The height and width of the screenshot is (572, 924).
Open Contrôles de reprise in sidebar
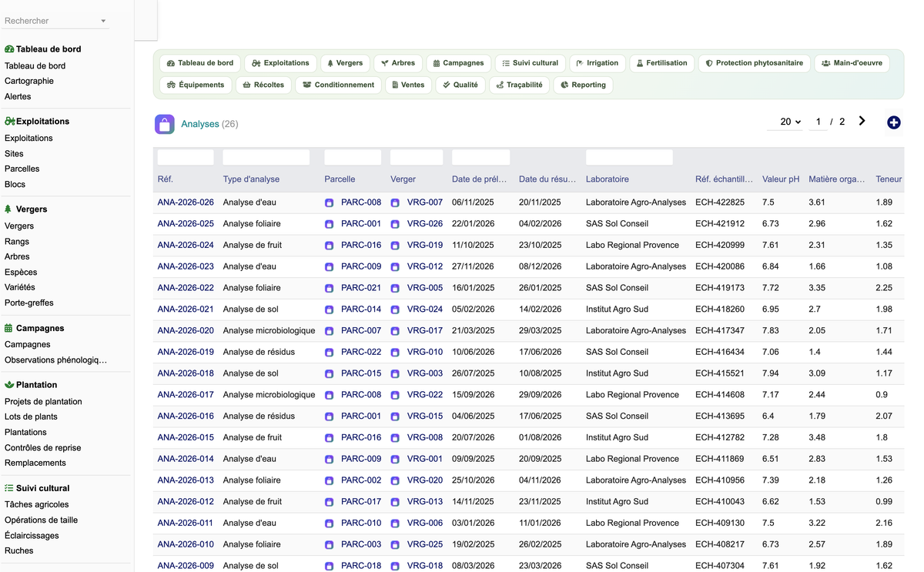42,447
